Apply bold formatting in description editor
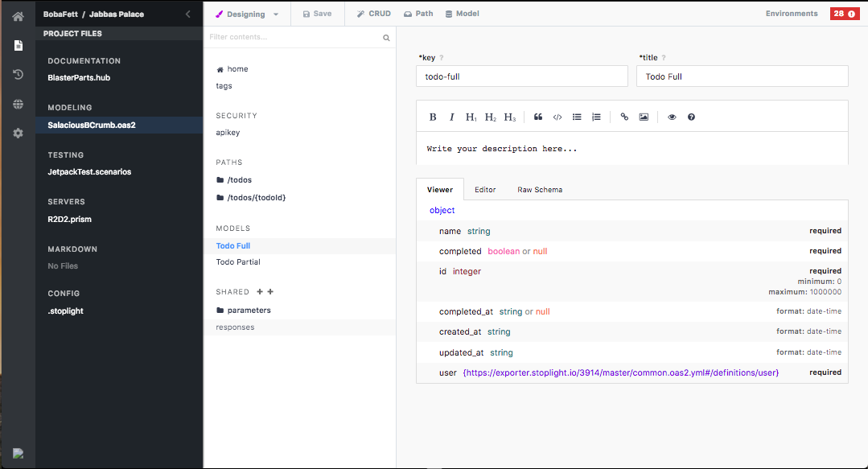Viewport: 868px width, 469px height. (433, 117)
